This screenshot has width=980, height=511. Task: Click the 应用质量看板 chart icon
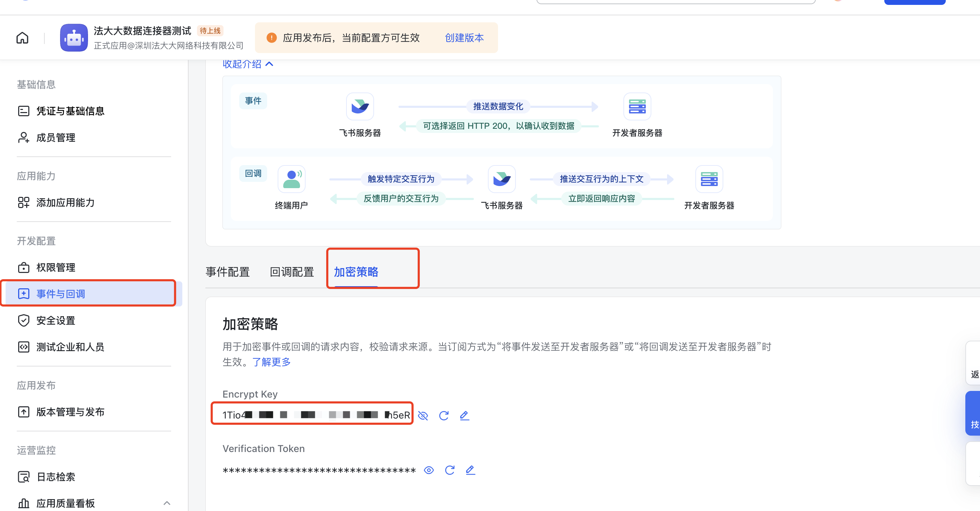pos(24,503)
